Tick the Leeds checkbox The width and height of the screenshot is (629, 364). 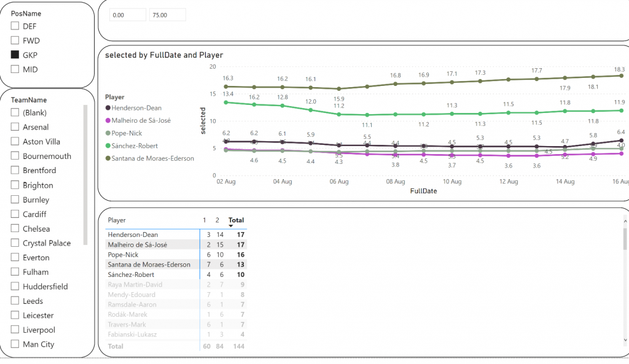(15, 301)
